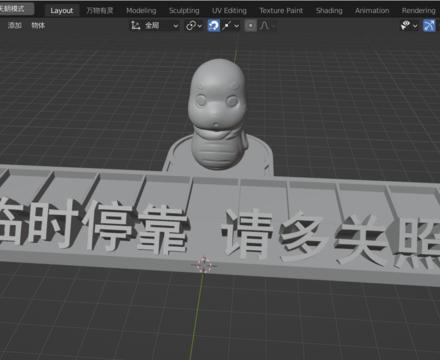Click the transform pivot point link icon

click(x=191, y=26)
